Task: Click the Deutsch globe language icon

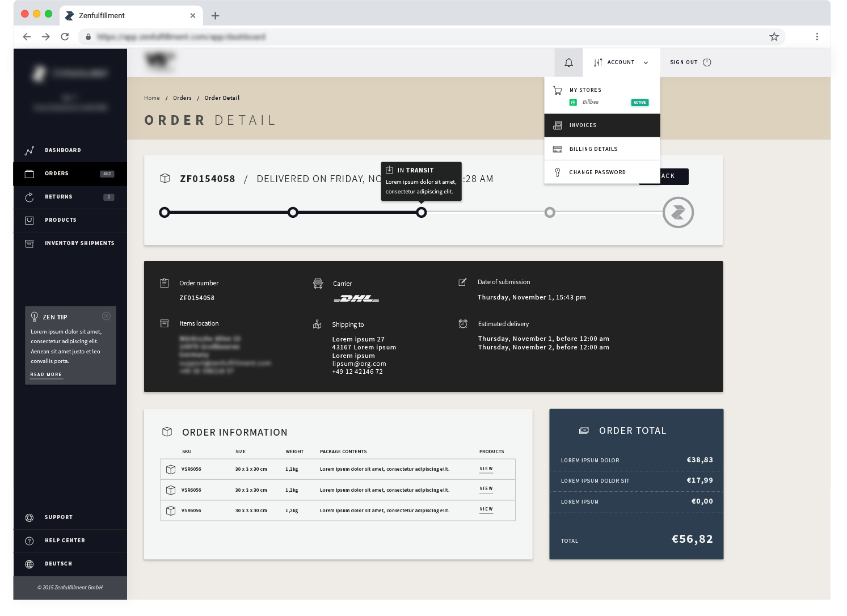Action: (30, 564)
